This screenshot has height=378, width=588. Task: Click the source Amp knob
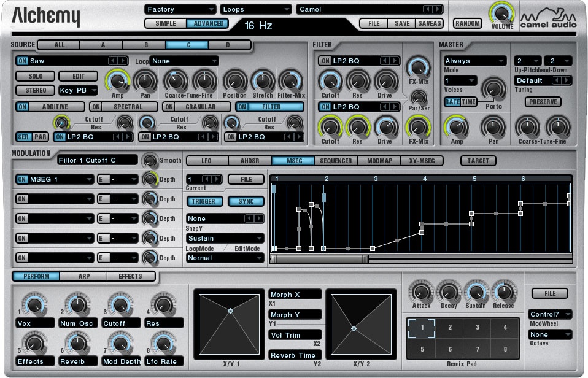point(117,80)
